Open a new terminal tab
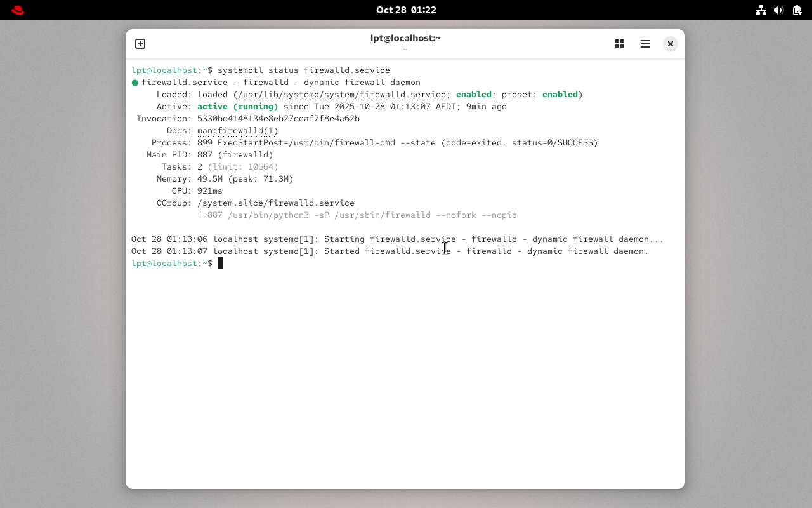This screenshot has width=812, height=508. pos(140,44)
